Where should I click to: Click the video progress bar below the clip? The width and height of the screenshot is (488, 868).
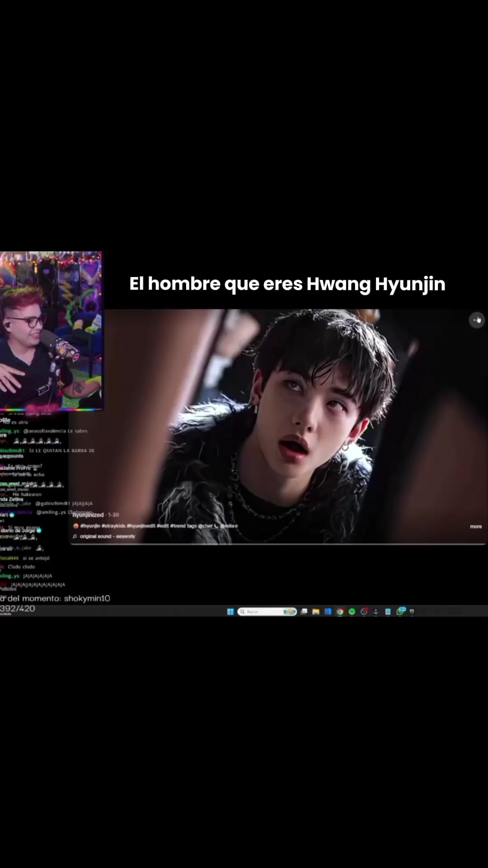[278, 544]
